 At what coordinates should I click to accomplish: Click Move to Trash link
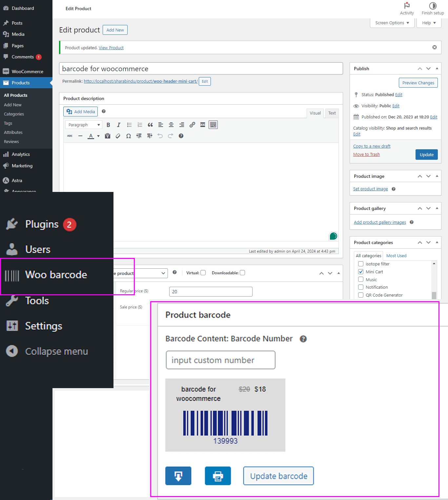pos(366,154)
